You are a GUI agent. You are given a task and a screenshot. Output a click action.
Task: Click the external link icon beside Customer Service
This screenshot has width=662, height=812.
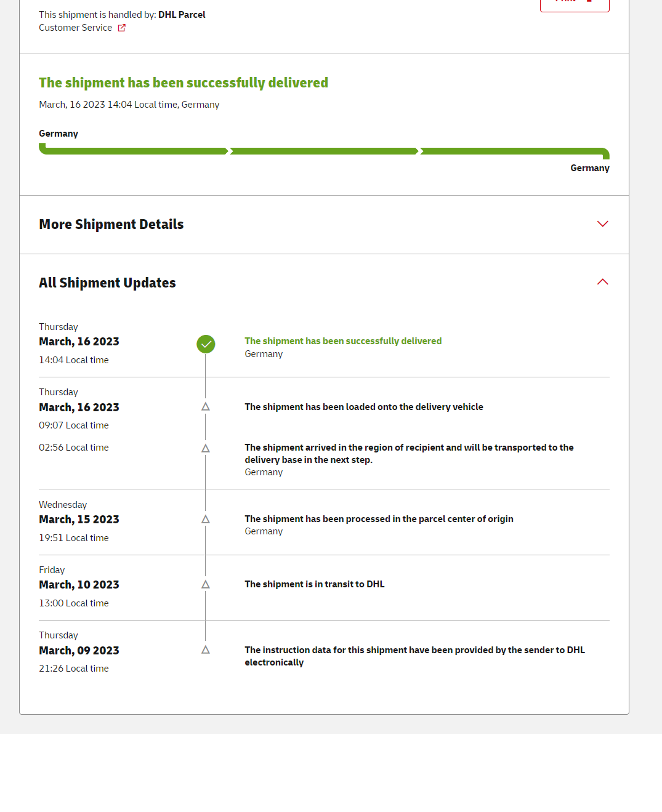[122, 28]
